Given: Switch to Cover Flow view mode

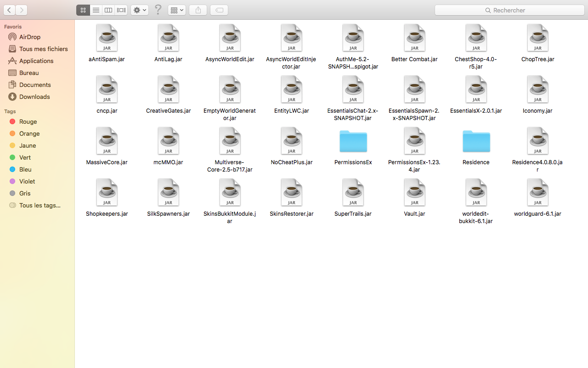Looking at the screenshot, I should [121, 10].
